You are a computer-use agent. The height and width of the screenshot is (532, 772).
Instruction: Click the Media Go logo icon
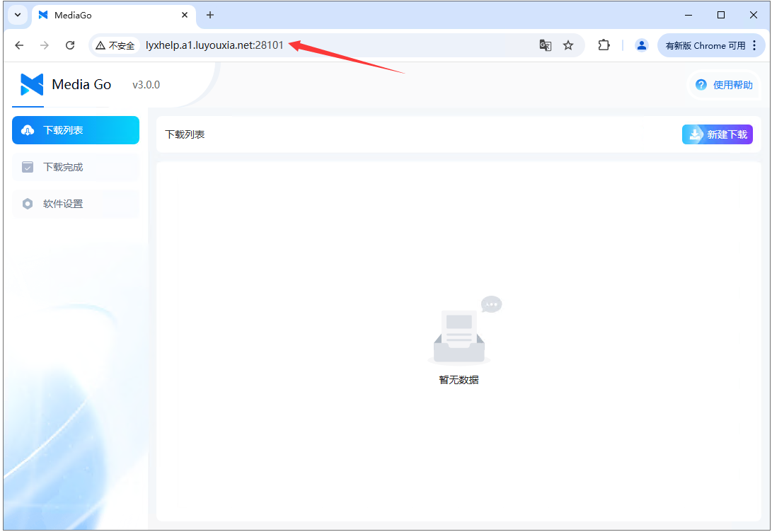click(32, 85)
